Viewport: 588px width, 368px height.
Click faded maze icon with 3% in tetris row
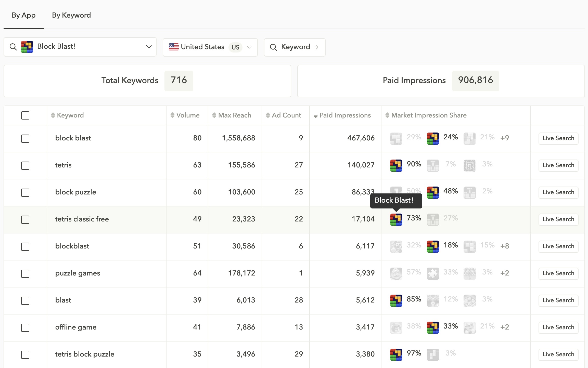[470, 166]
